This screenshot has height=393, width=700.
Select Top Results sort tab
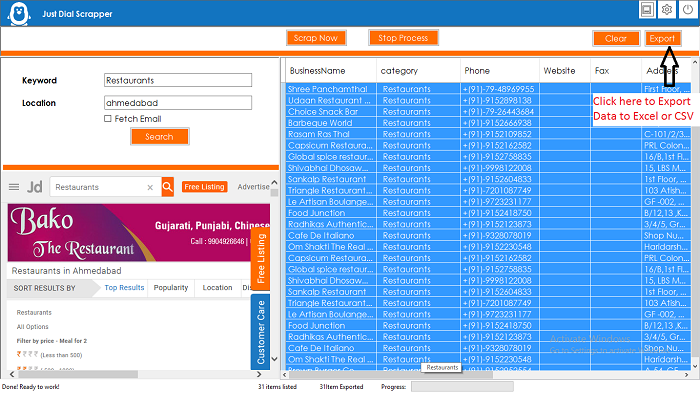pos(124,288)
